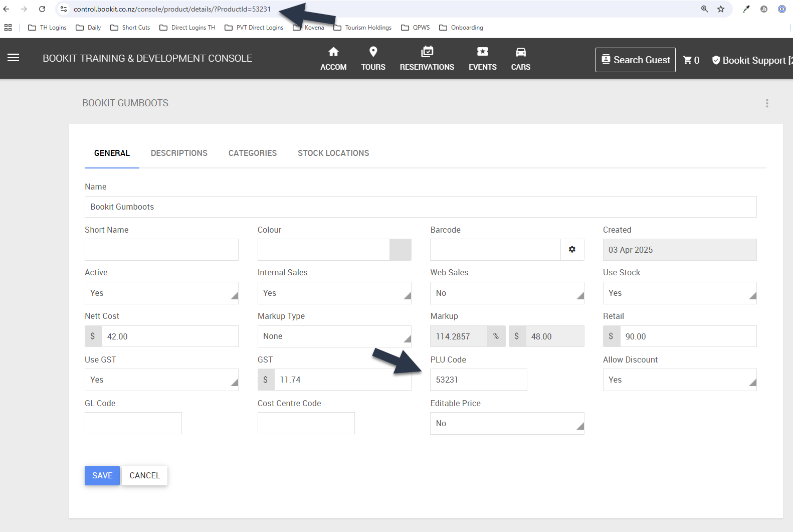Viewport: 793px width, 532px height.
Task: Click the Retail price field
Action: (x=688, y=336)
